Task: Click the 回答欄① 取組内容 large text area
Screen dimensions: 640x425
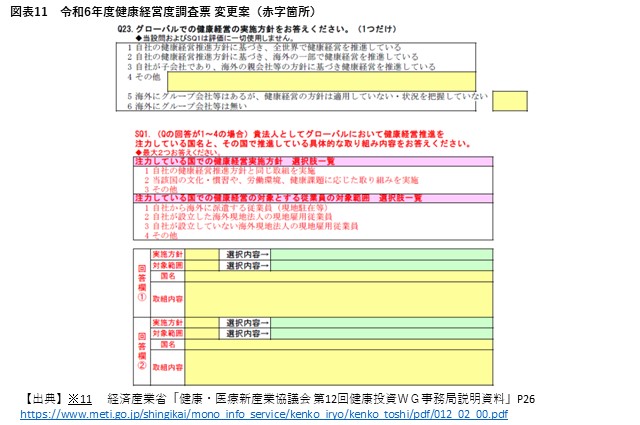Action: click(338, 299)
